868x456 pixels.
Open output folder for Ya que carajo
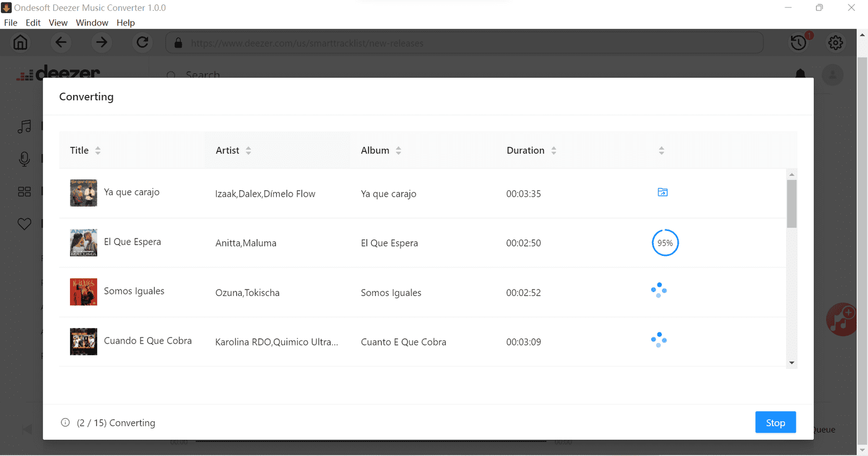(x=662, y=192)
